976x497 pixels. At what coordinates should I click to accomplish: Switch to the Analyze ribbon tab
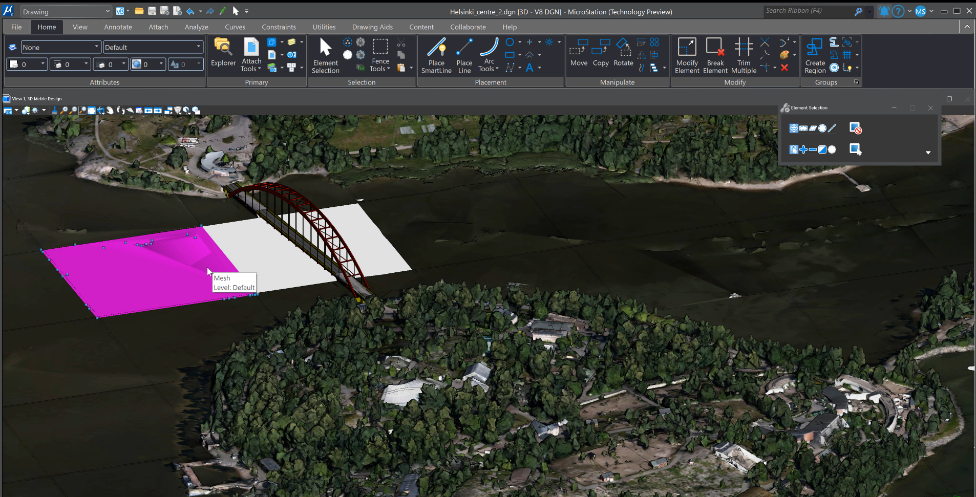pos(196,27)
